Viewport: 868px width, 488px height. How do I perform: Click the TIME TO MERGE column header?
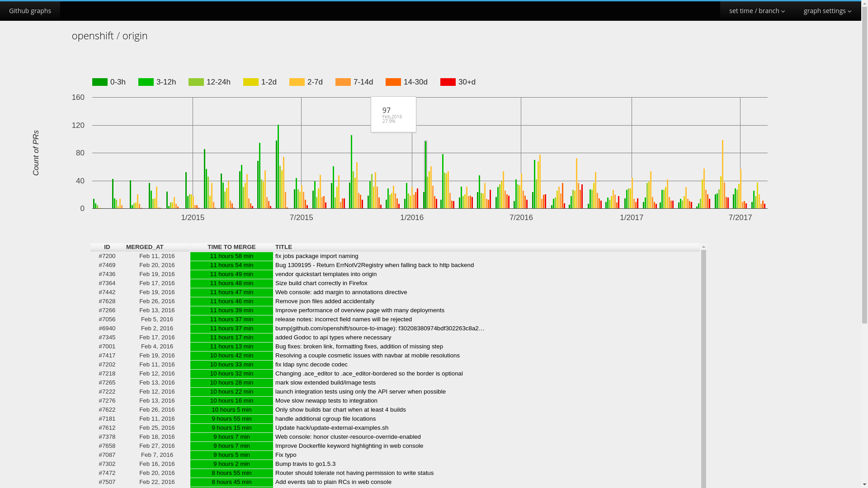[x=231, y=247]
